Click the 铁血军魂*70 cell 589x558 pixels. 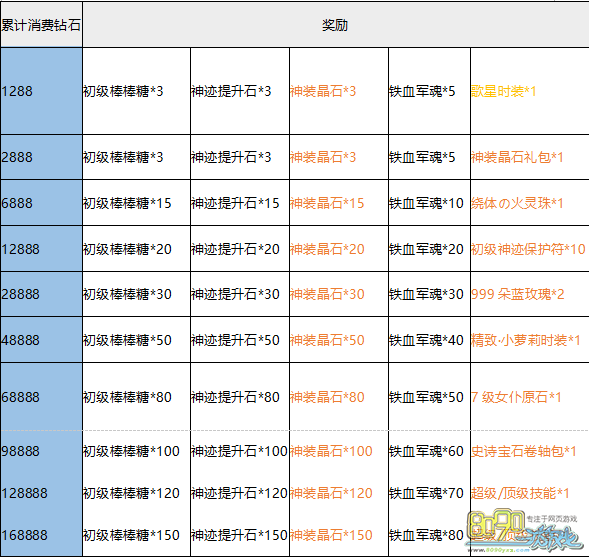coord(429,493)
